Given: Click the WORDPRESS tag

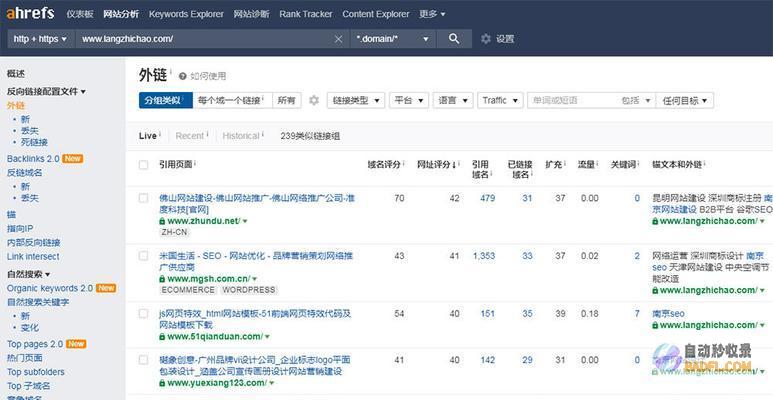Looking at the screenshot, I should 248,290.
